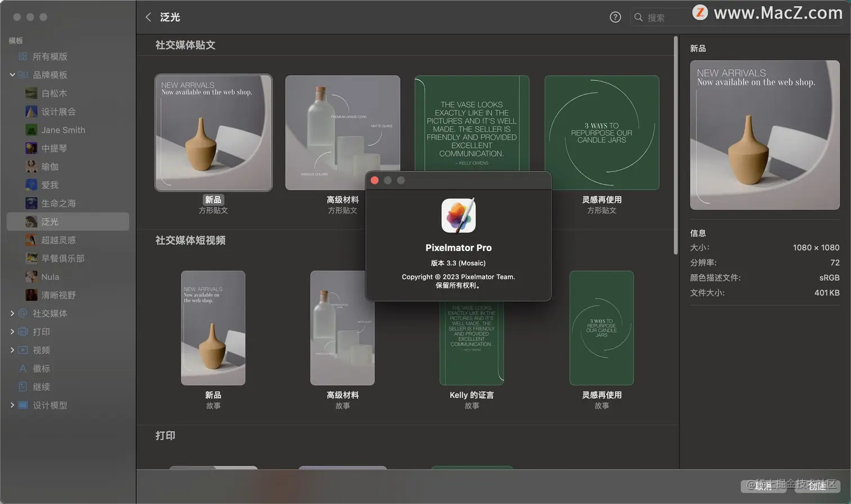851x504 pixels.
Task: Expand the 设计模型 category
Action: click(12, 404)
